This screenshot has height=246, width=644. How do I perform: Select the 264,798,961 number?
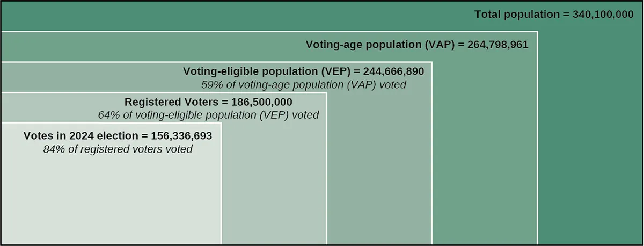point(499,45)
